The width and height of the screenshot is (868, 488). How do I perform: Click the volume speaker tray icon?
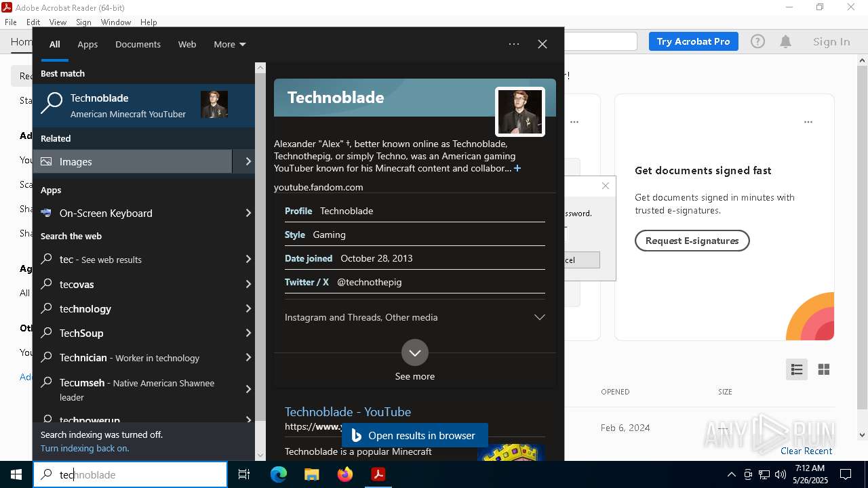click(781, 474)
